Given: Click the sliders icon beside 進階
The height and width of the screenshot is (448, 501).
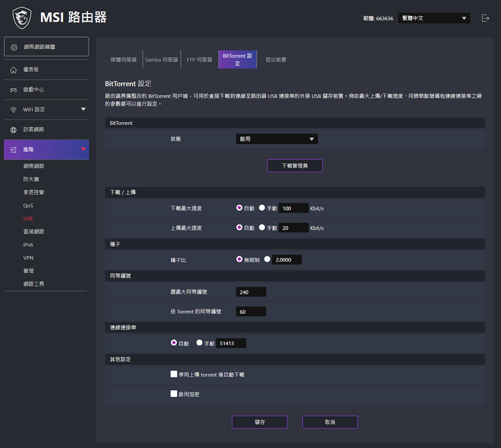Looking at the screenshot, I should 13,150.
